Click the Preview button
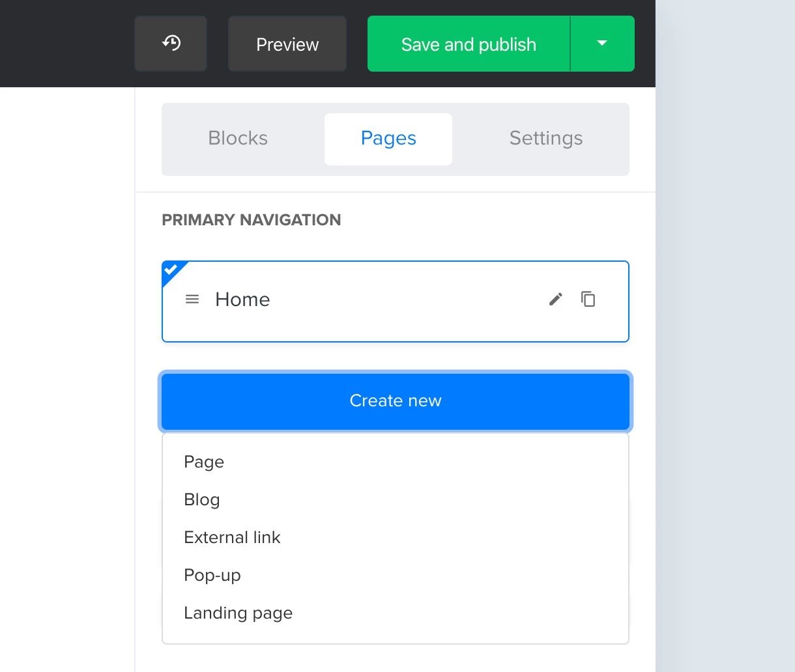795x672 pixels. [x=287, y=44]
